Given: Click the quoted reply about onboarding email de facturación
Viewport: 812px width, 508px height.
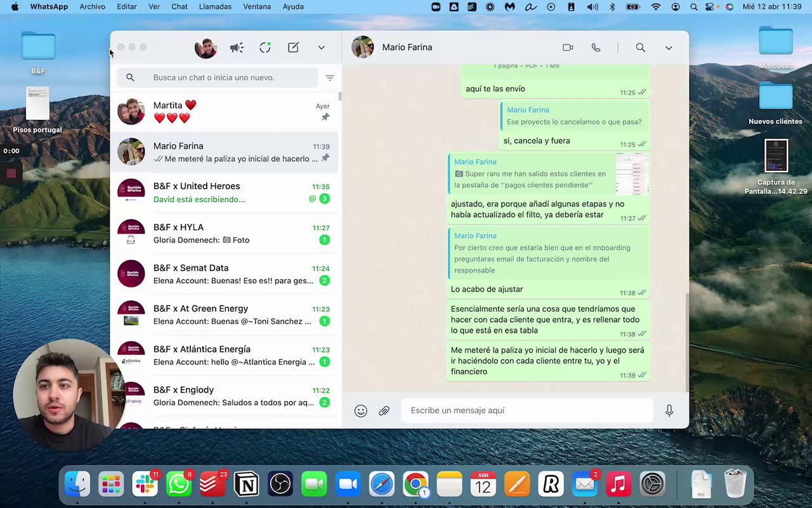Looking at the screenshot, I should click(549, 253).
